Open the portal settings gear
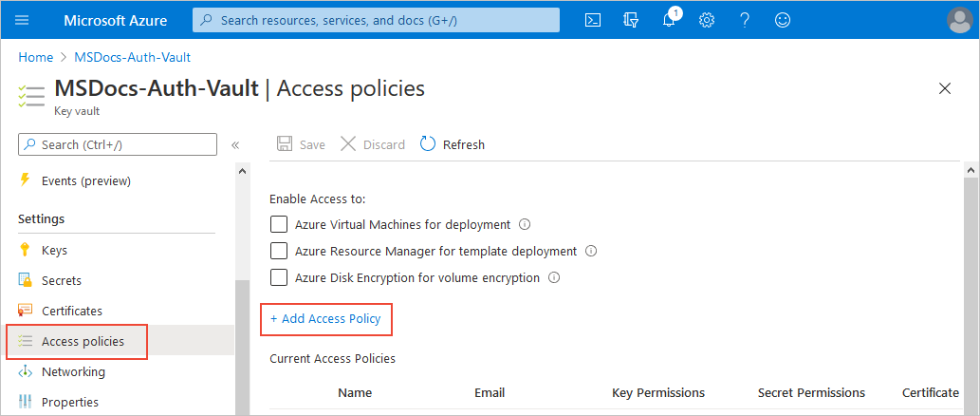The width and height of the screenshot is (980, 416). pos(707,20)
